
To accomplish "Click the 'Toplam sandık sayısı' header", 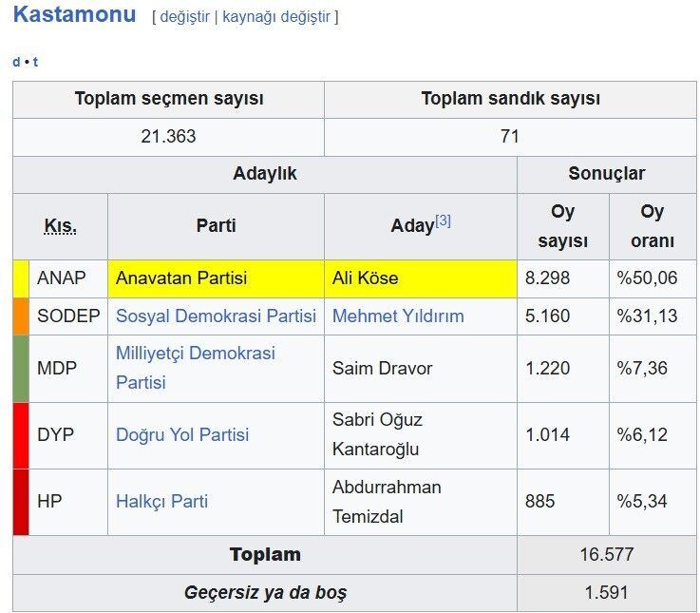I will pos(510,100).
